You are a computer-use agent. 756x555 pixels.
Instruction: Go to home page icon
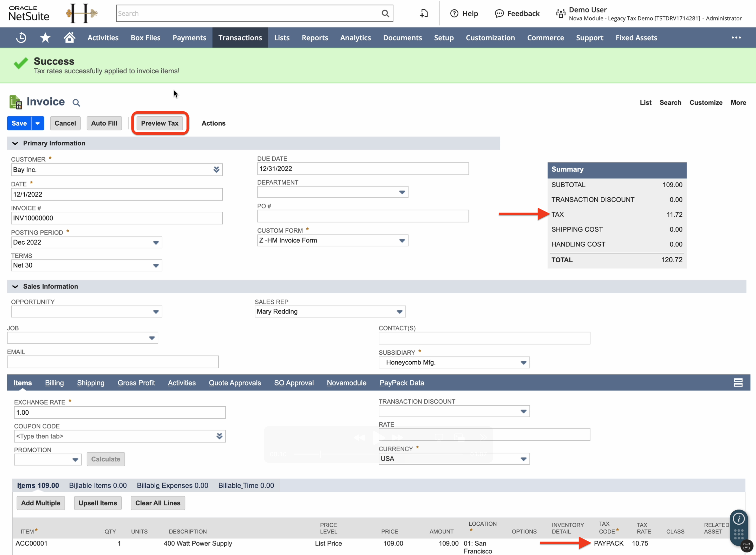pos(69,38)
